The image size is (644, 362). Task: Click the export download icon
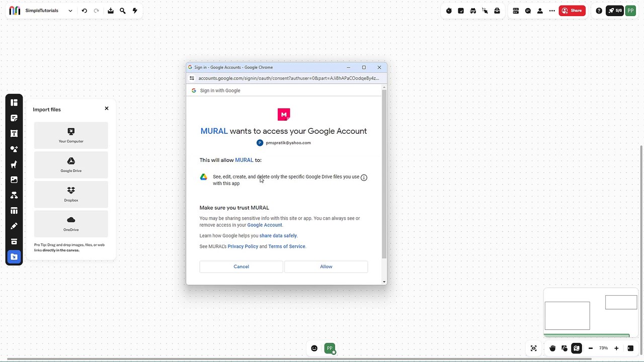pos(111,11)
